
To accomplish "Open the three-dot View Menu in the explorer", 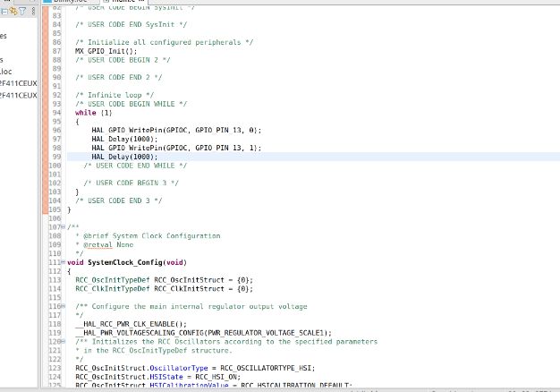I will pyautogui.click(x=33, y=12).
